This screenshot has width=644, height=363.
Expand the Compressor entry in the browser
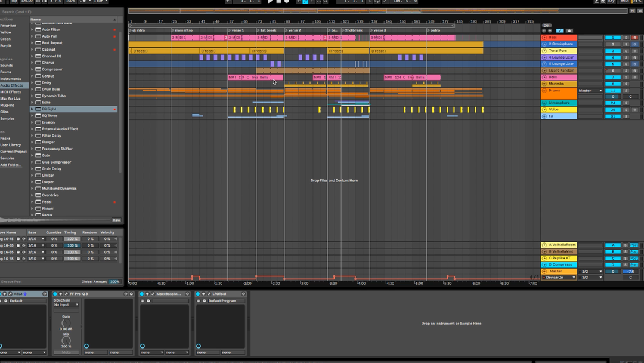click(32, 69)
